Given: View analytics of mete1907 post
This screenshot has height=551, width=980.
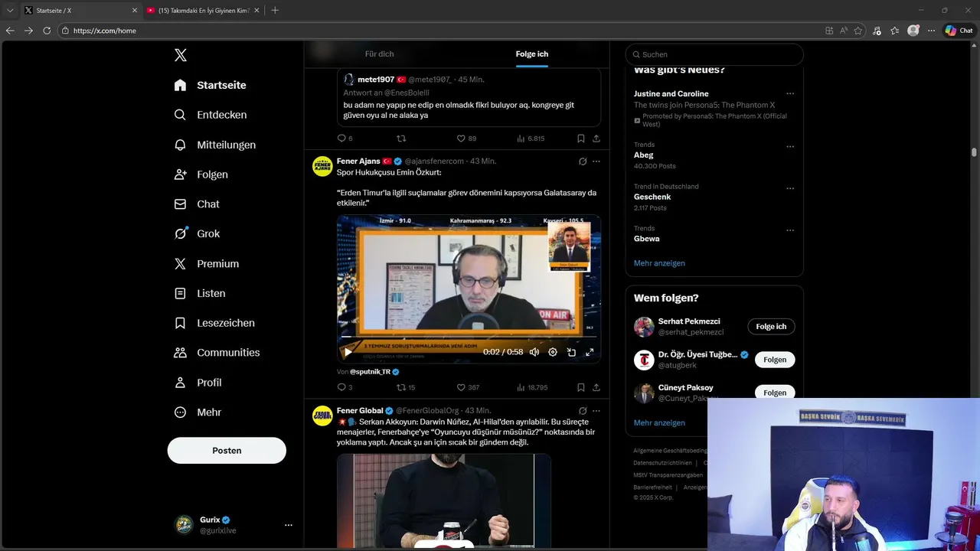Looking at the screenshot, I should (x=531, y=139).
